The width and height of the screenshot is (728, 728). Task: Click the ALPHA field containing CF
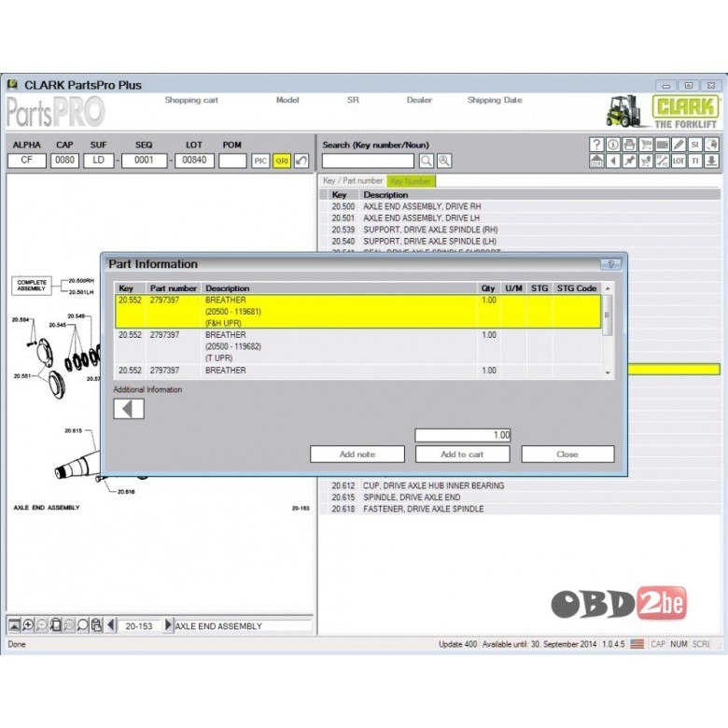pos(27,161)
